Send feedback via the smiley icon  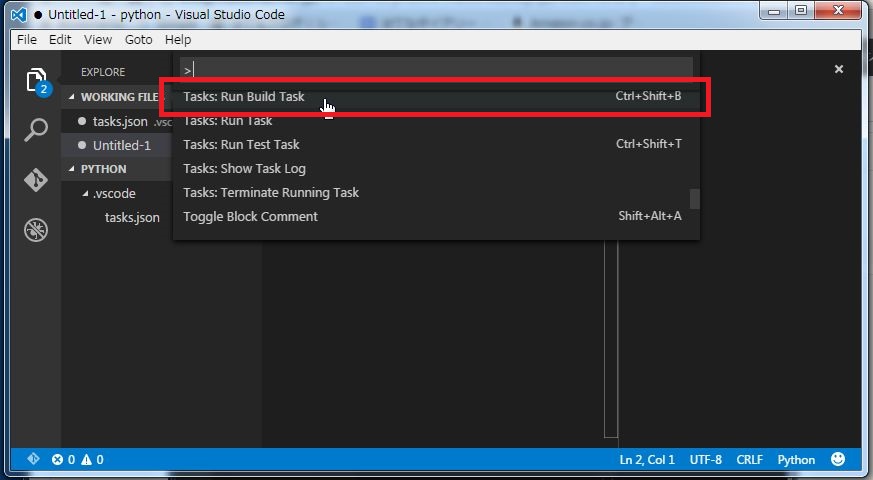click(x=838, y=459)
